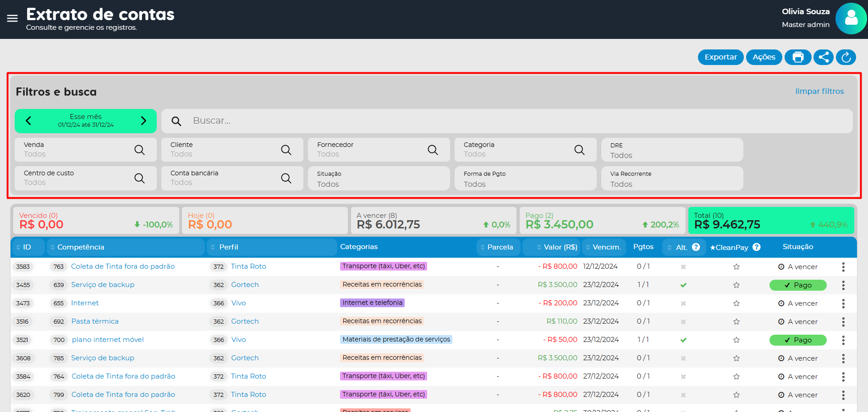Screen dimensions: 868x412
Task: Toggle CleanPay star for row 3583
Action: click(736, 267)
